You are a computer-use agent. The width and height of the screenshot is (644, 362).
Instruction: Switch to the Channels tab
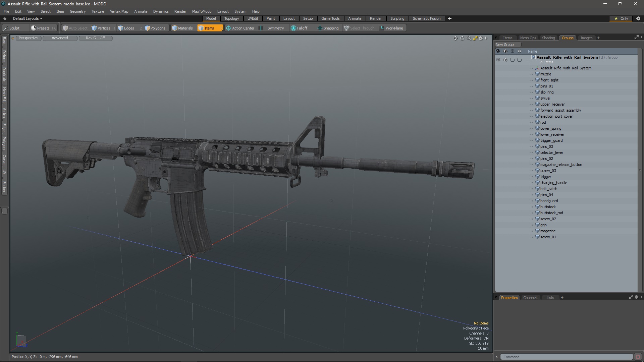click(530, 298)
